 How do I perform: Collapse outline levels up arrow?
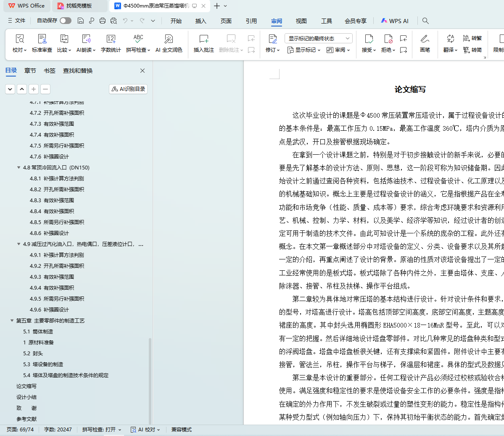point(22,89)
